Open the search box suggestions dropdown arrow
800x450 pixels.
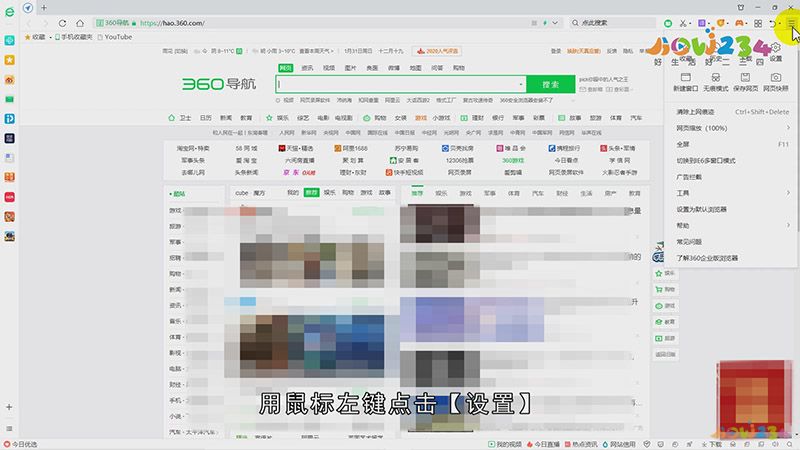click(x=520, y=84)
